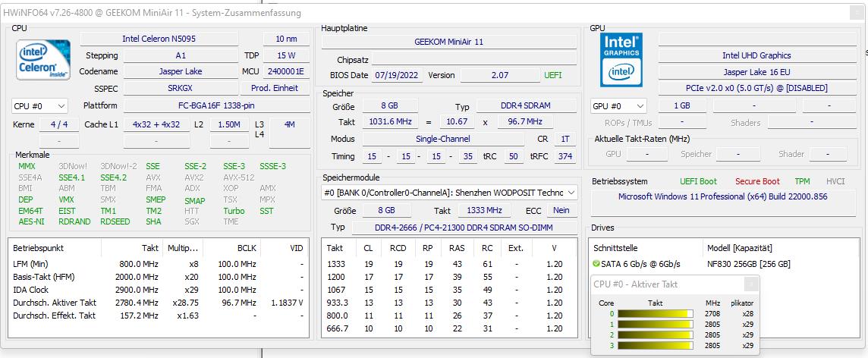This screenshot has height=358, width=868.
Task: Click the TPM indicator
Action: coord(802,181)
